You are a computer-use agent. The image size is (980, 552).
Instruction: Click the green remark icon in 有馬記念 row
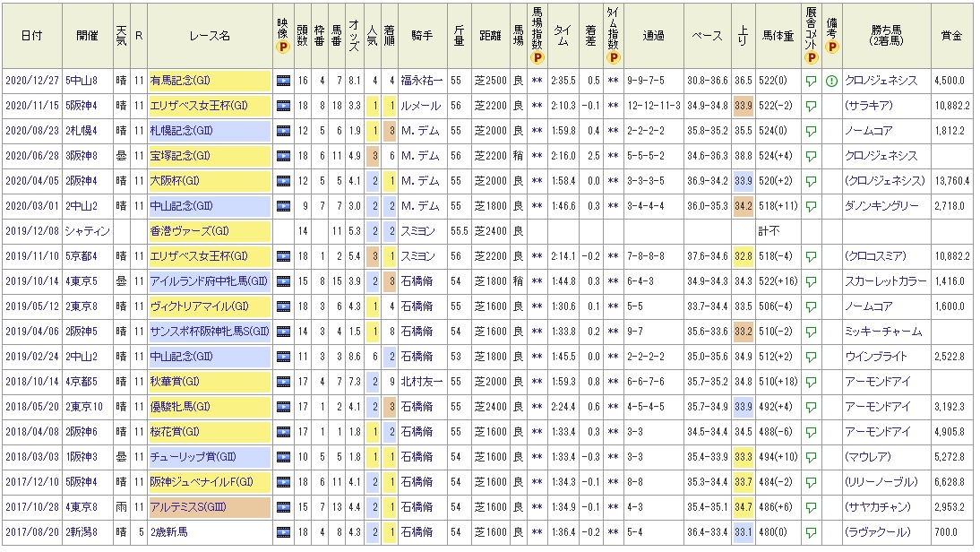tap(830, 81)
